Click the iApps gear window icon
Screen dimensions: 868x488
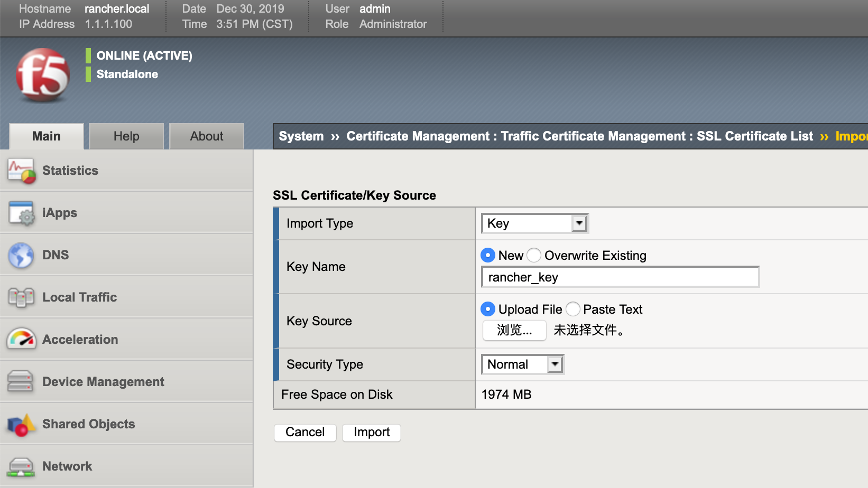coord(21,213)
